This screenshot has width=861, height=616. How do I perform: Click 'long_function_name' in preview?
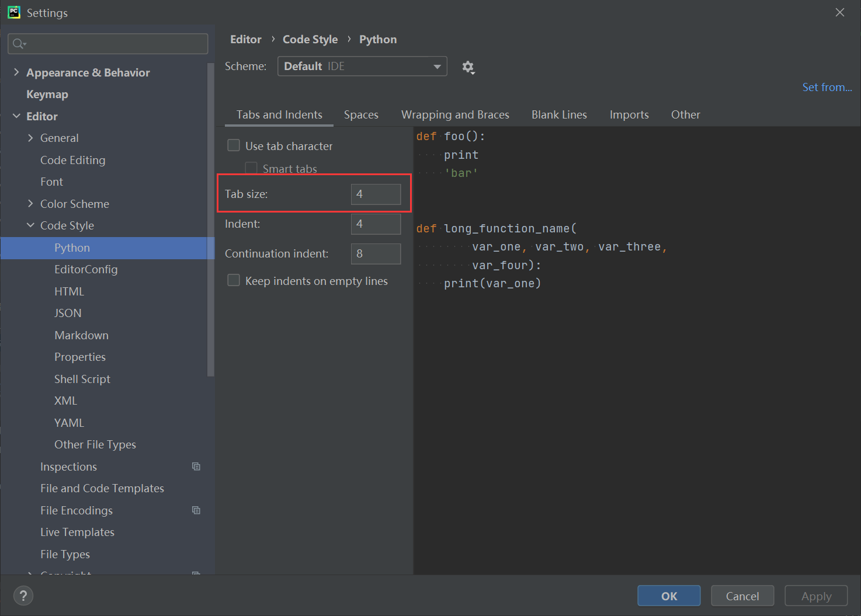(506, 228)
